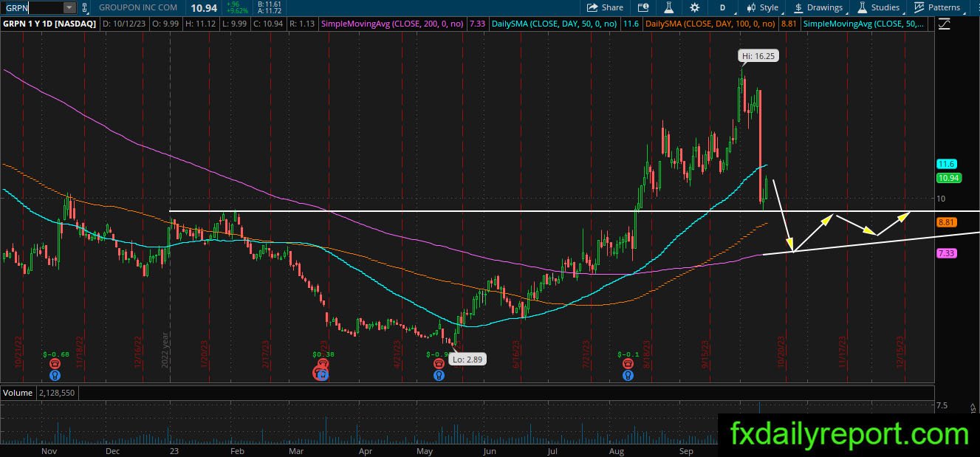Image resolution: width=980 pixels, height=457 pixels.
Task: Click the 10.94 green price axis tag
Action: coord(948,178)
